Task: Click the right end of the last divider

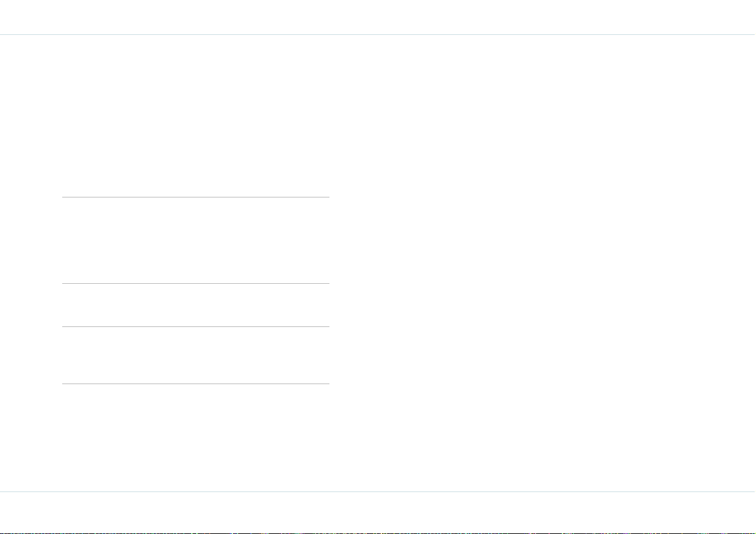Action: tap(328, 384)
